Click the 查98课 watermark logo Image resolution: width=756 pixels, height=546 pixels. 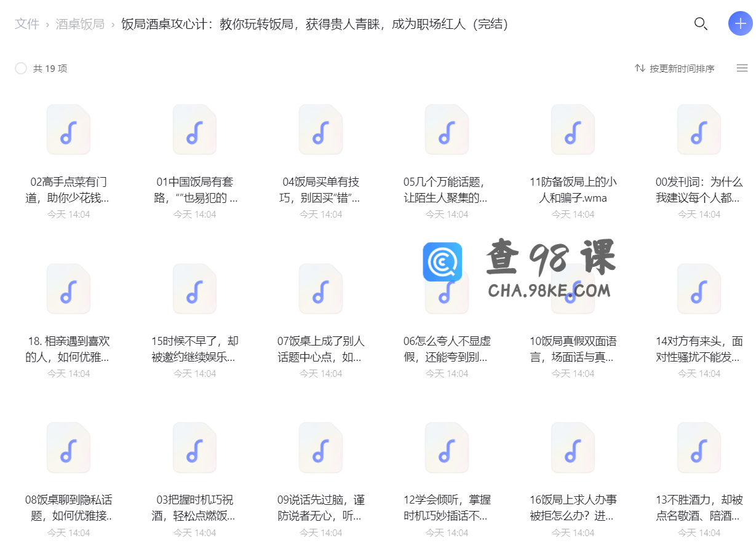point(443,263)
